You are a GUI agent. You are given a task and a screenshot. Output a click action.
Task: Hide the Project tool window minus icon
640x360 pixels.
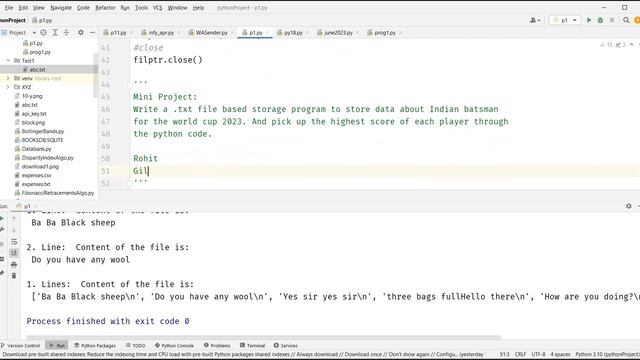[92, 32]
